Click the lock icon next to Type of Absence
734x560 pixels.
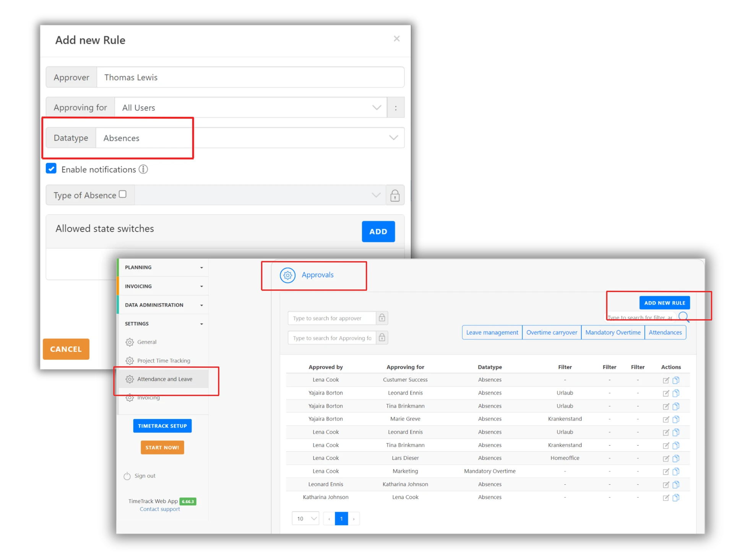pos(395,196)
